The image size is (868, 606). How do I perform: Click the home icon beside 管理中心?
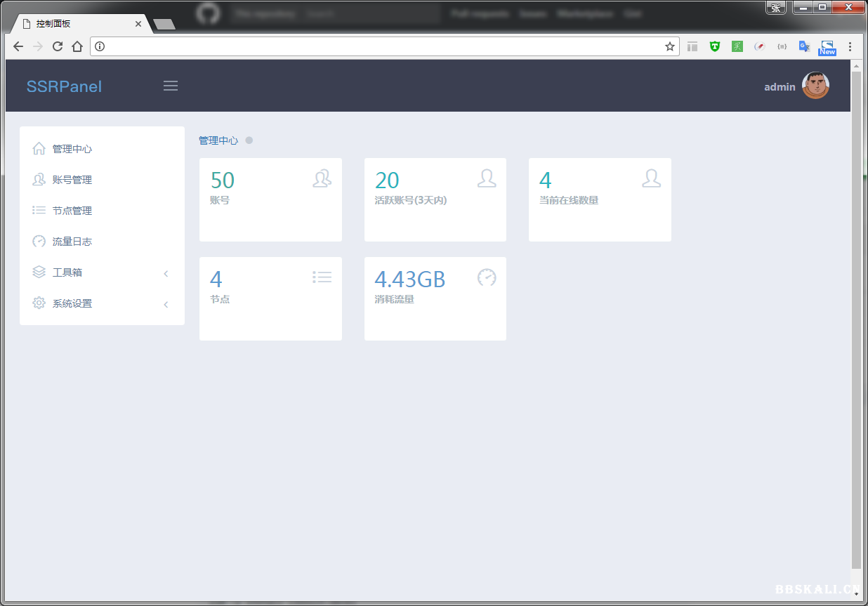click(39, 149)
